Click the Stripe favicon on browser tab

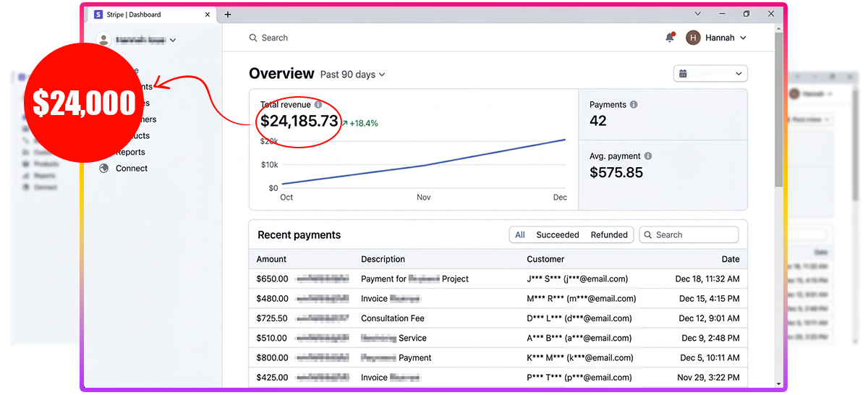[98, 14]
